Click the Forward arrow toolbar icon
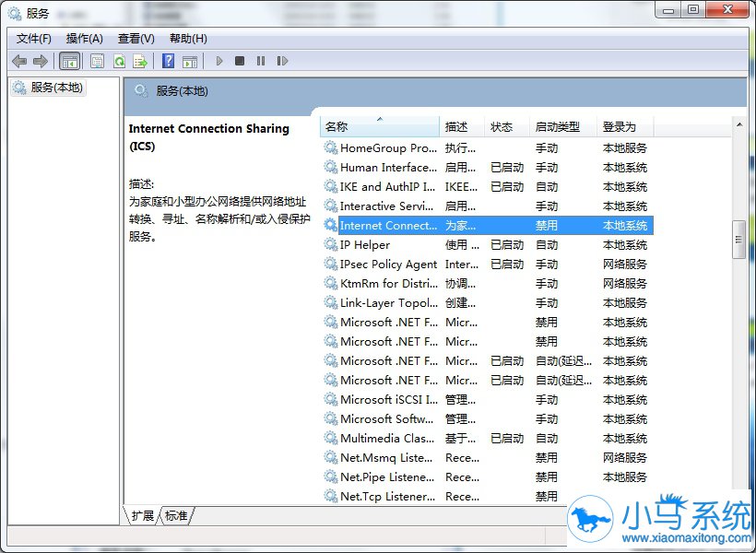The height and width of the screenshot is (553, 756). tap(40, 61)
